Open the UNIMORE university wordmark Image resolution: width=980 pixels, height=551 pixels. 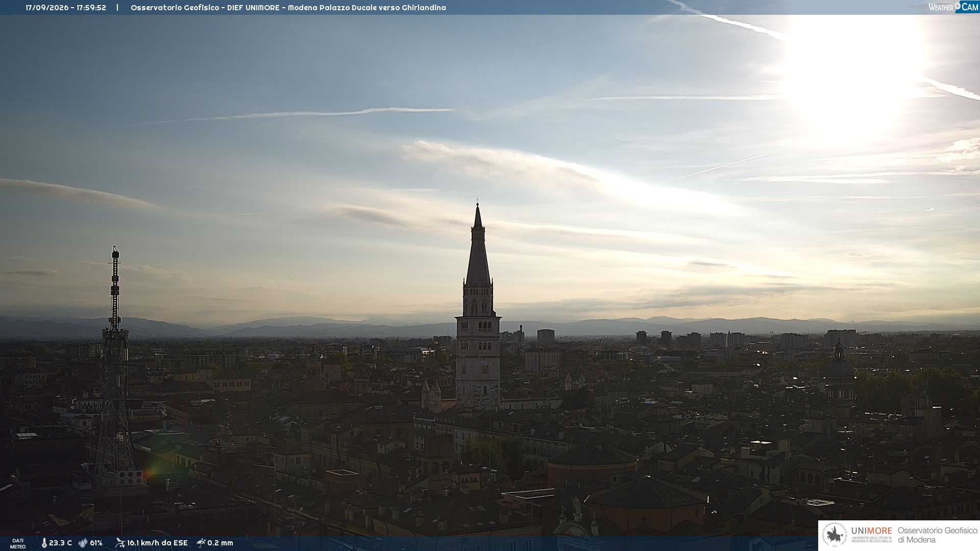[x=872, y=535]
